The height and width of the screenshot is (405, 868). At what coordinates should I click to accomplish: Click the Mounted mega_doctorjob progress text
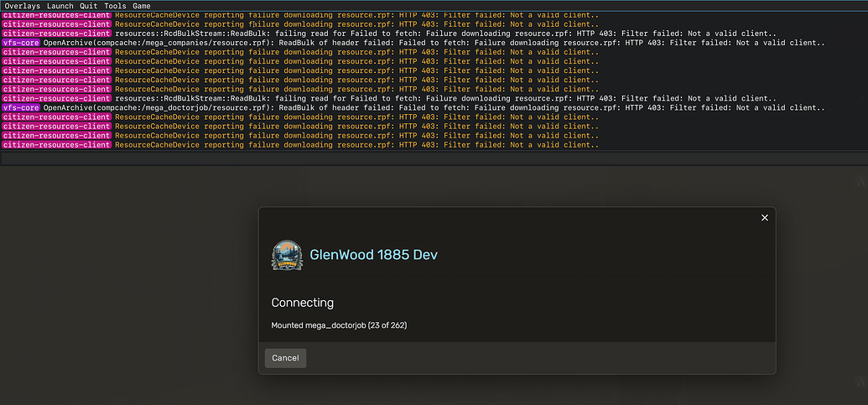(x=339, y=325)
